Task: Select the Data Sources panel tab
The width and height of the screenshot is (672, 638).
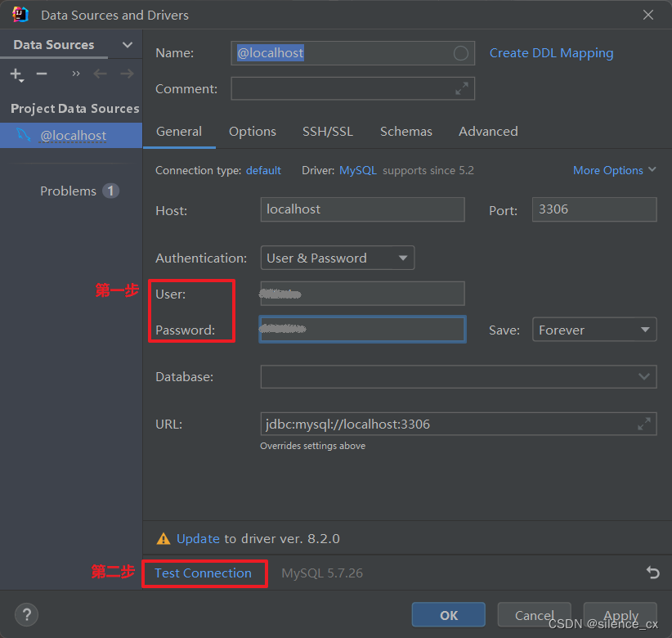Action: (54, 45)
